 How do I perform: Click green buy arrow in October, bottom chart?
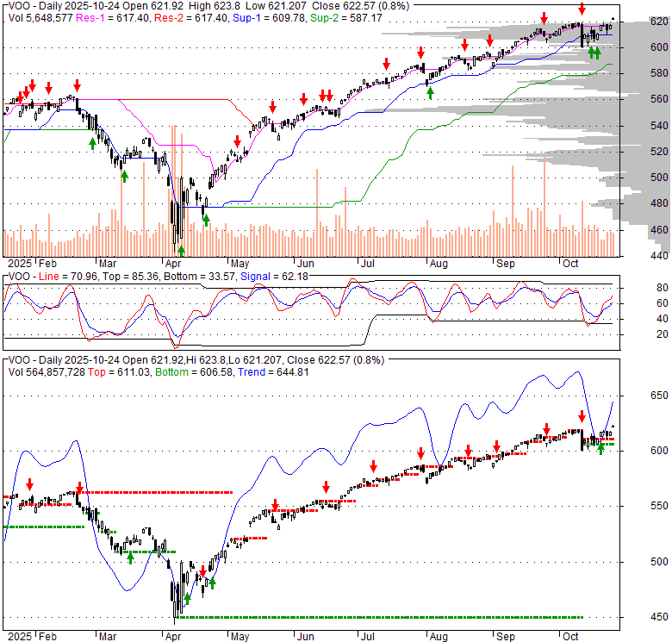click(600, 449)
